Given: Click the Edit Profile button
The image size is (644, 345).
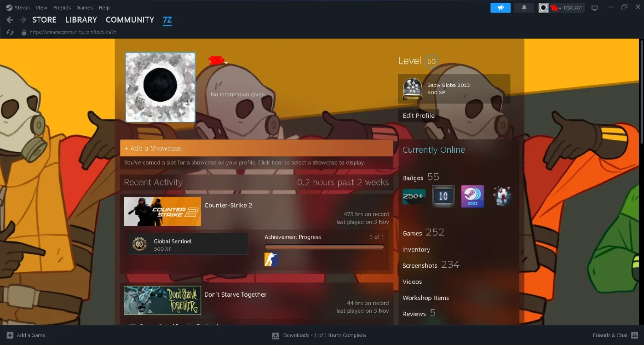Looking at the screenshot, I should 419,115.
